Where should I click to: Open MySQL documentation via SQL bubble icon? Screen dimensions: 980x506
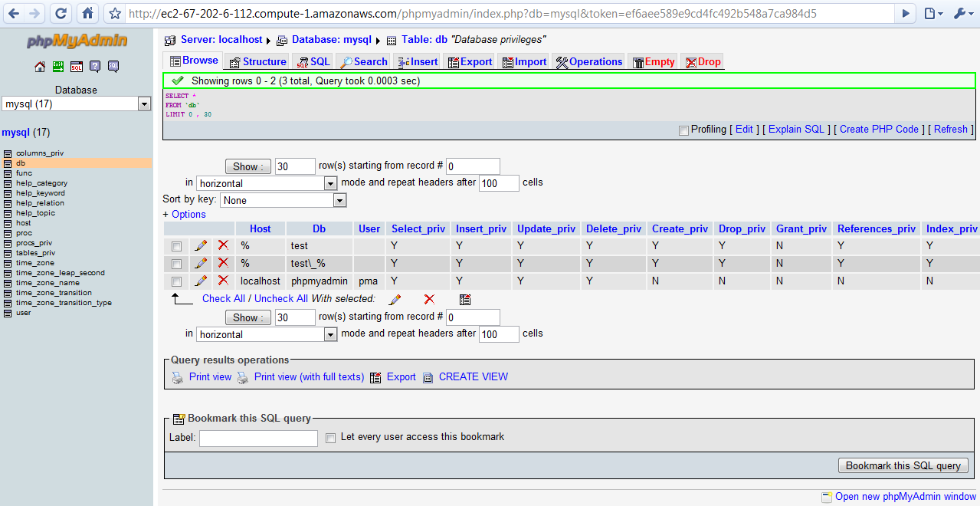click(113, 67)
